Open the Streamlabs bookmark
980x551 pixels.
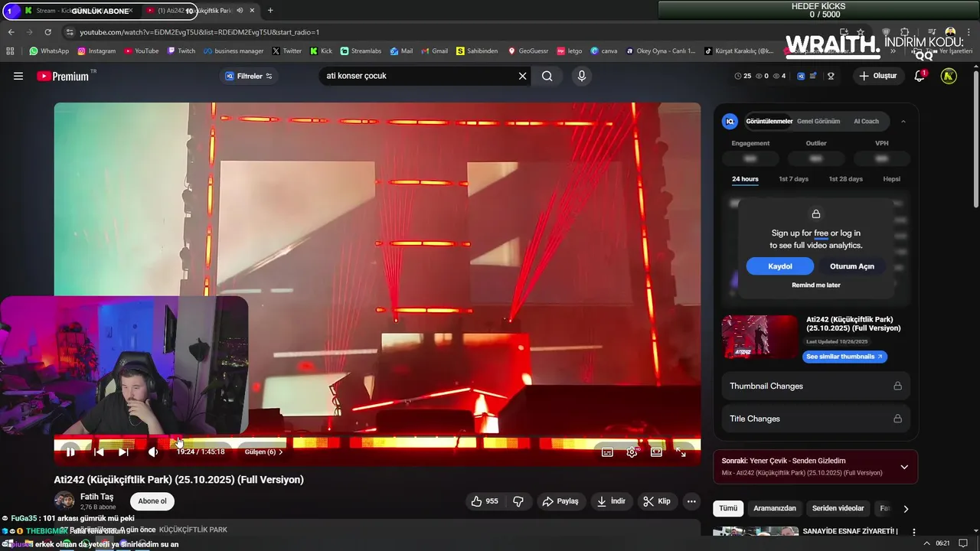click(361, 51)
